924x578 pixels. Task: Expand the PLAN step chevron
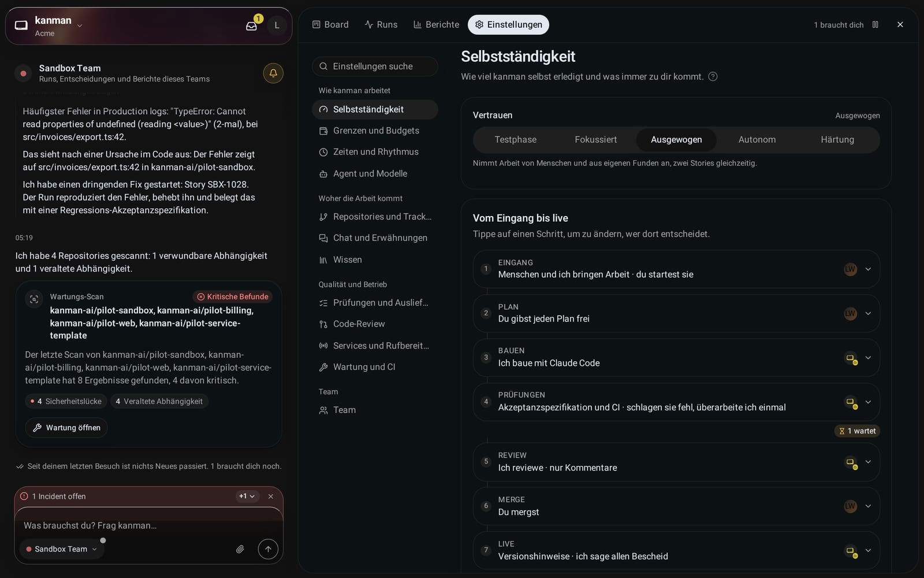click(x=868, y=314)
